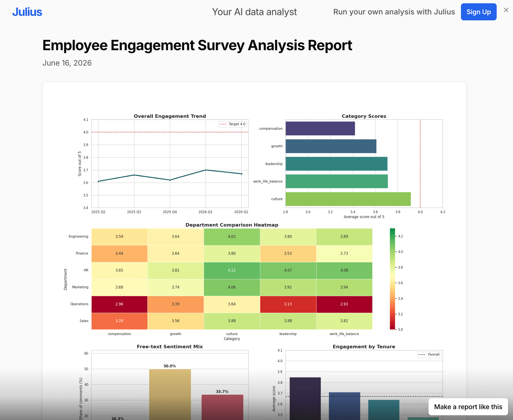Click heatmap cell 3.28 for Sales compensation
The height and width of the screenshot is (420, 513).
pos(119,321)
